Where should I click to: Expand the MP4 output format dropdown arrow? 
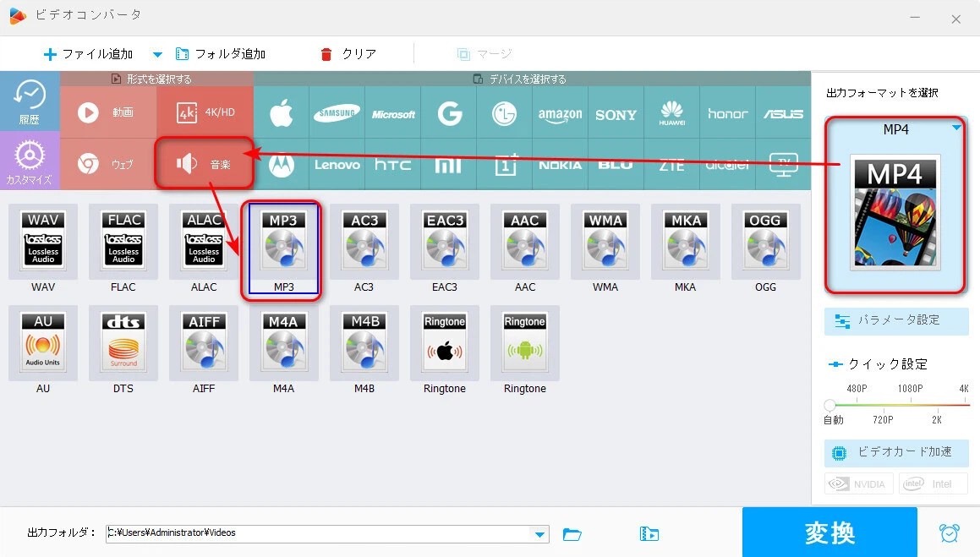pyautogui.click(x=956, y=128)
